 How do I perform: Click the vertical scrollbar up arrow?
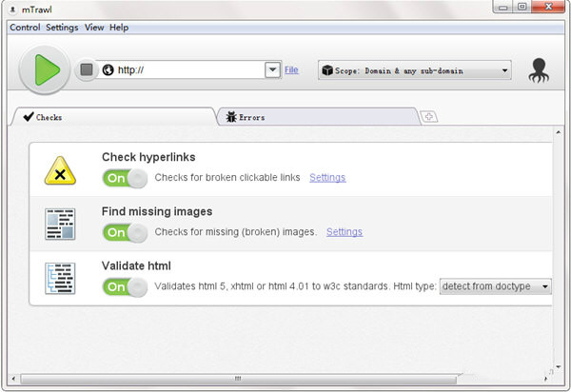pyautogui.click(x=559, y=133)
